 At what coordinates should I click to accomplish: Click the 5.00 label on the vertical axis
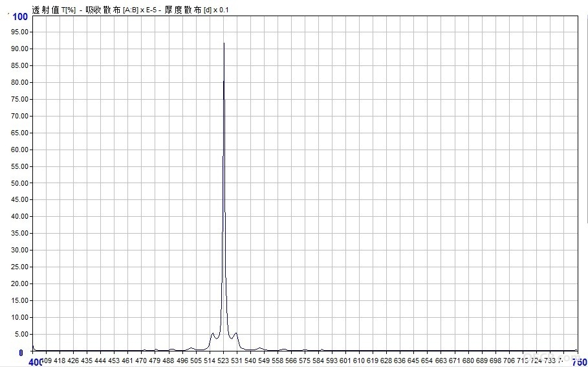(x=21, y=335)
